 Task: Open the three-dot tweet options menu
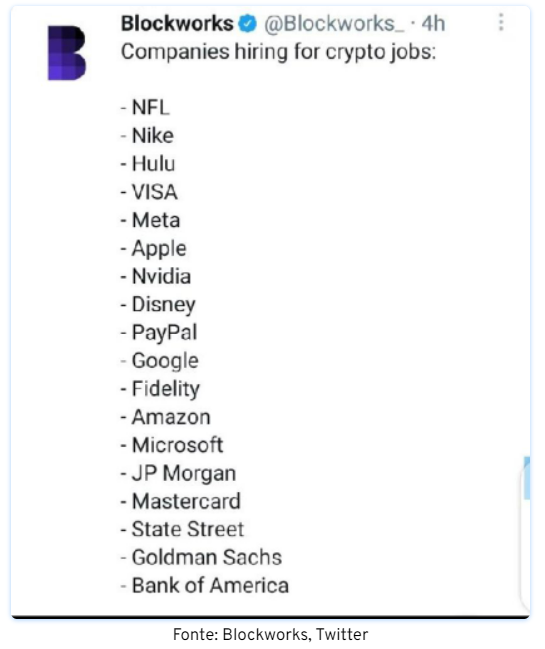click(501, 22)
